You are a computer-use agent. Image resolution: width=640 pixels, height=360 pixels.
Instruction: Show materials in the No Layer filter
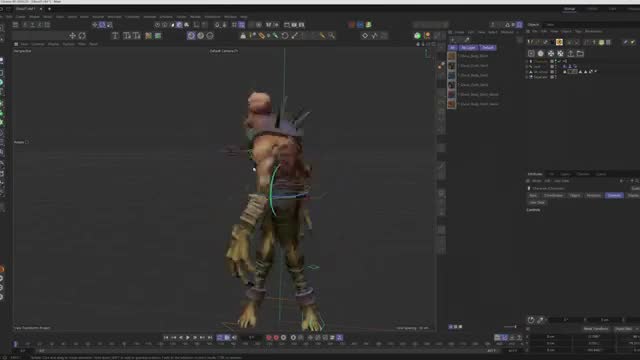(468, 48)
